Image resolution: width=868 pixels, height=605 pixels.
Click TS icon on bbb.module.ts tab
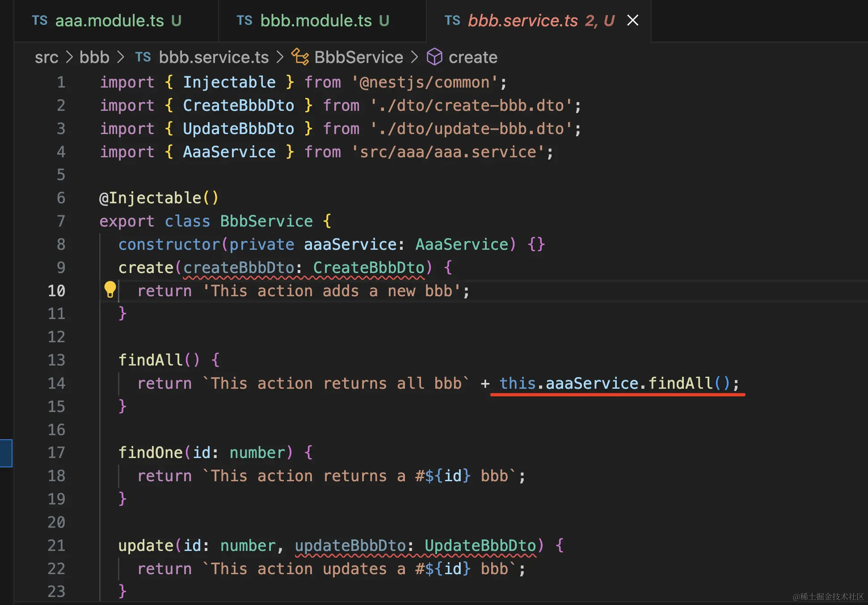coord(244,21)
